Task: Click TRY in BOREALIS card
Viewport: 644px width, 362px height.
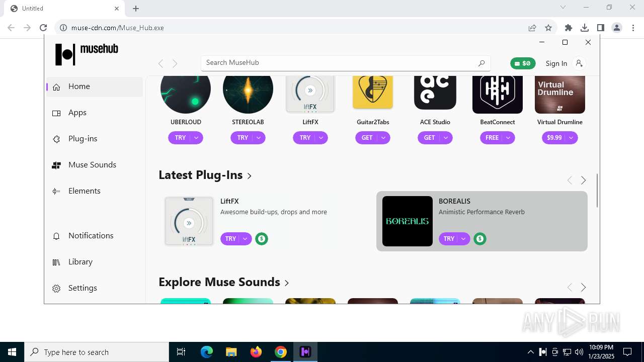Action: (448, 239)
